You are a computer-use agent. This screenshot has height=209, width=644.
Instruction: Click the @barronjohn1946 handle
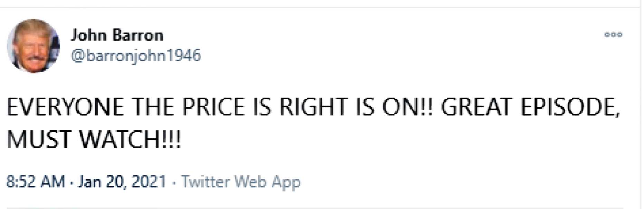click(136, 56)
